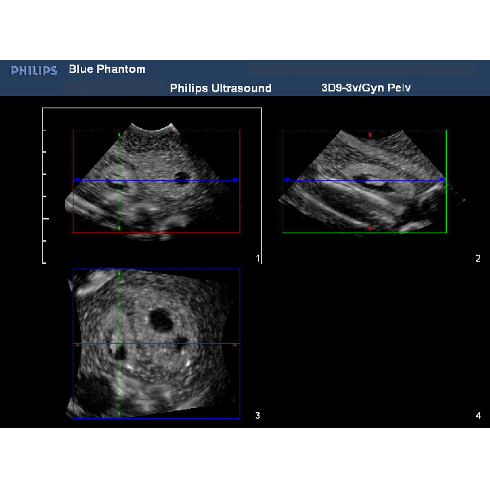Image resolution: width=490 pixels, height=490 pixels.
Task: Select the 3D9-3v/Gyn Pelv preset label
Action: (366, 88)
